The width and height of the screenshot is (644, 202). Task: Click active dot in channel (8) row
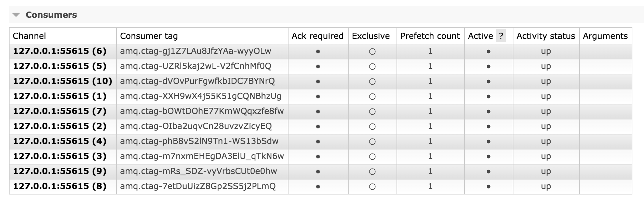[488, 187]
